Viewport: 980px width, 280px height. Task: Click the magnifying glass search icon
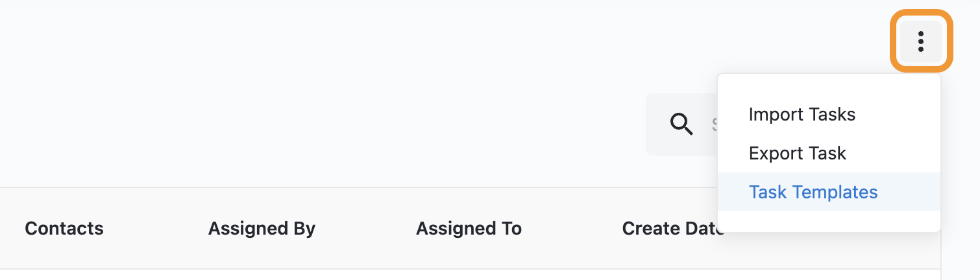tap(681, 123)
